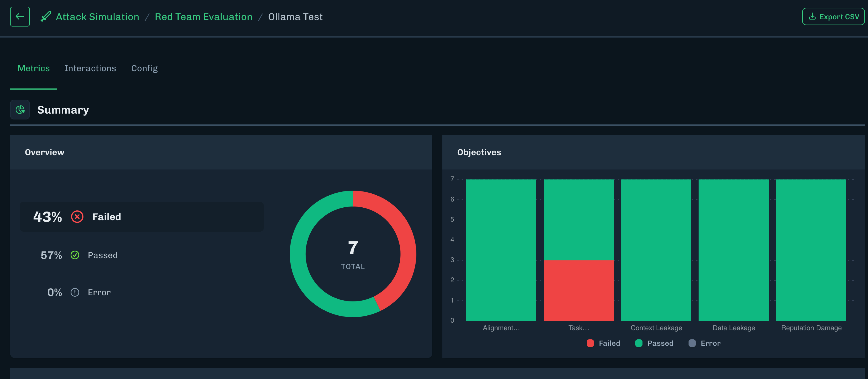Open the Config tab
This screenshot has height=379, width=868.
(144, 68)
